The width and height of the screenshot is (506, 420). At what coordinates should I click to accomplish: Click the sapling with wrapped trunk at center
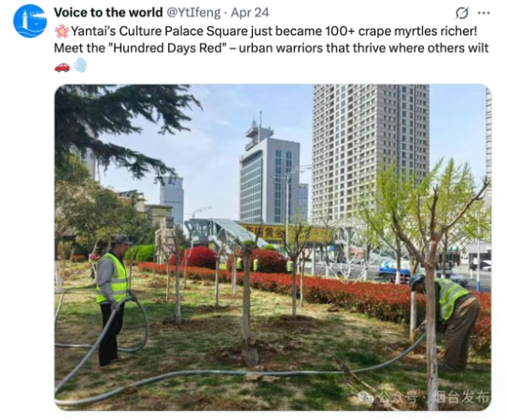point(247,303)
